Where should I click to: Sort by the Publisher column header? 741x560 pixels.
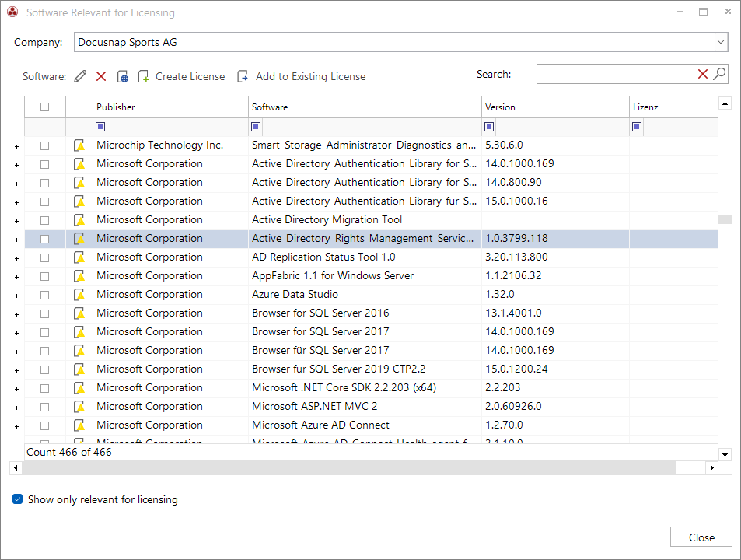coord(170,107)
